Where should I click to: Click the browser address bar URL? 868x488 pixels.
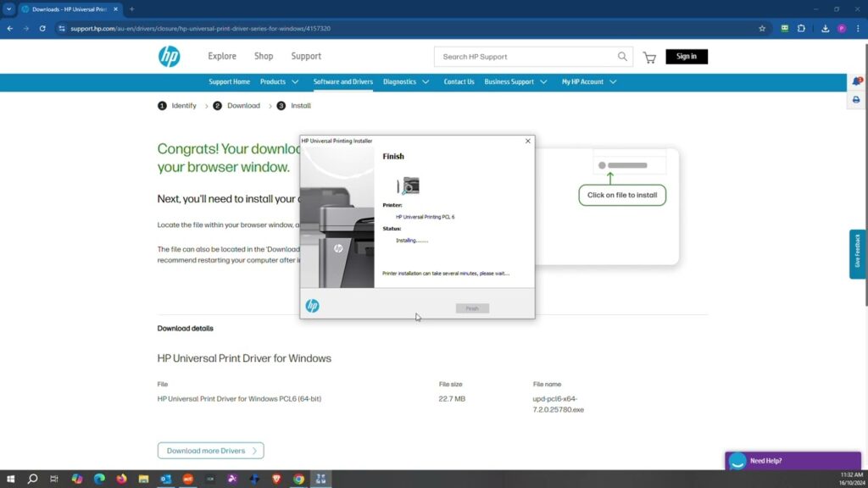(x=200, y=28)
